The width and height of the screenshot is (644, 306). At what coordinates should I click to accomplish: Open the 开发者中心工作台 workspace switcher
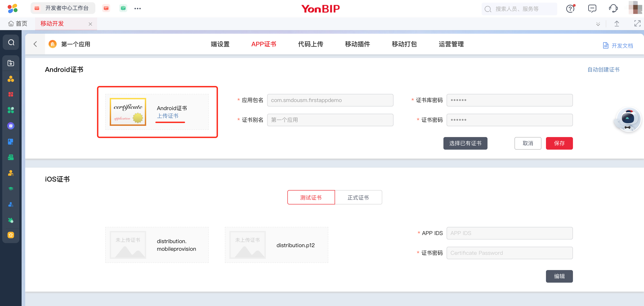[63, 8]
